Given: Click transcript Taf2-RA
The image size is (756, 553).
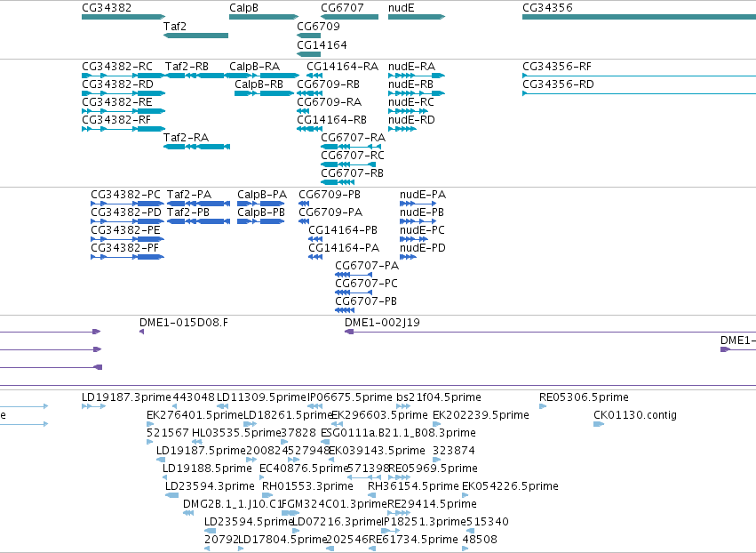Looking at the screenshot, I should 196,147.
